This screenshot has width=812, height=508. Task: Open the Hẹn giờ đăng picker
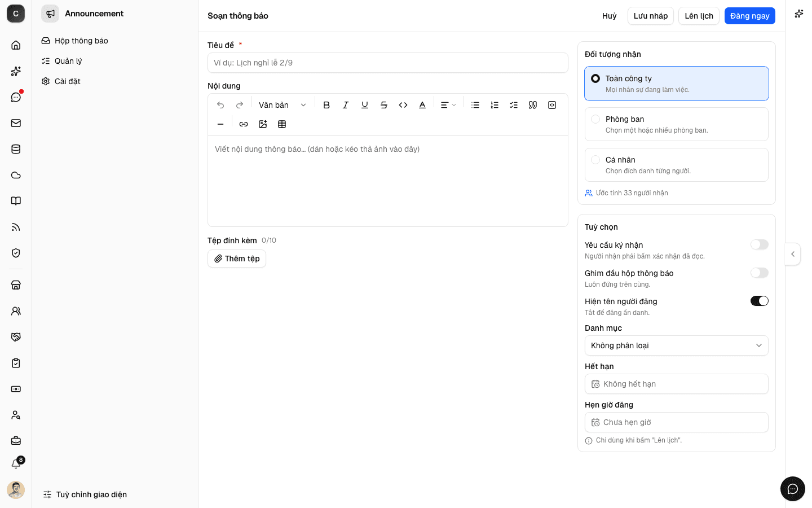[x=677, y=422]
